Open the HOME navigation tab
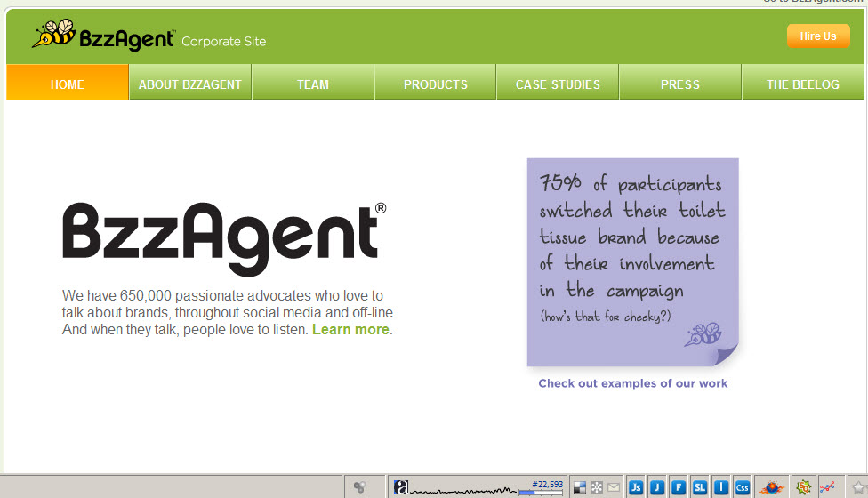The height and width of the screenshot is (498, 868). pyautogui.click(x=68, y=84)
